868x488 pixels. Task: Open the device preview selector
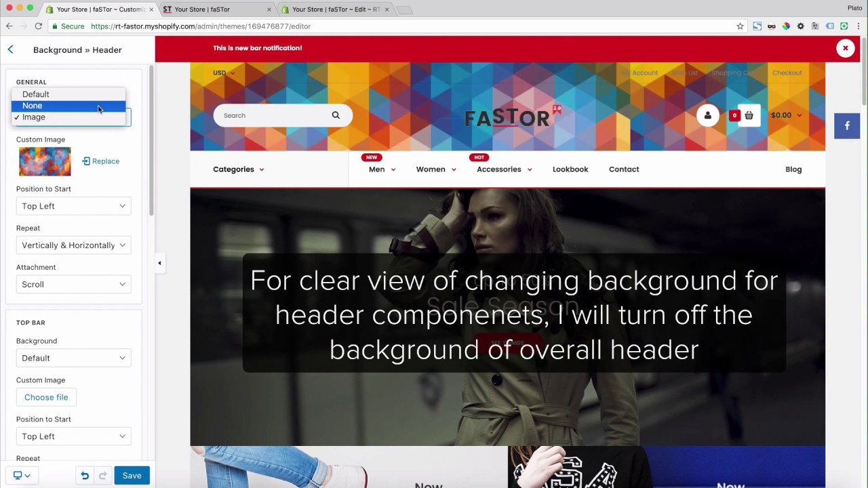pos(22,476)
